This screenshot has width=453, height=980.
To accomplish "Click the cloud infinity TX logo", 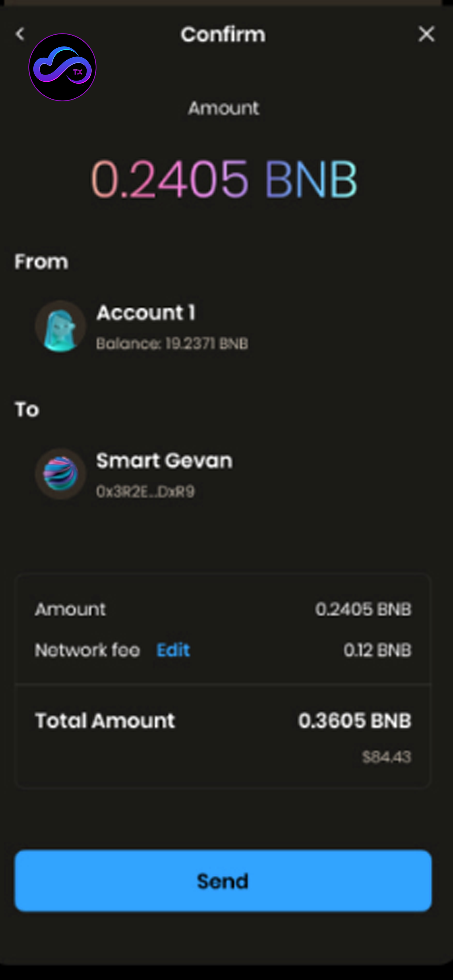I will coord(62,67).
